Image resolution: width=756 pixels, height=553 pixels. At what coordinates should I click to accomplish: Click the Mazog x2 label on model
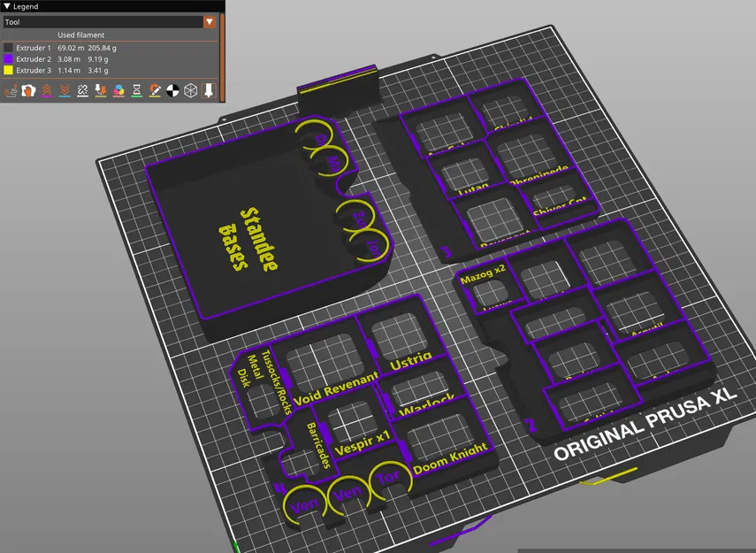click(483, 273)
